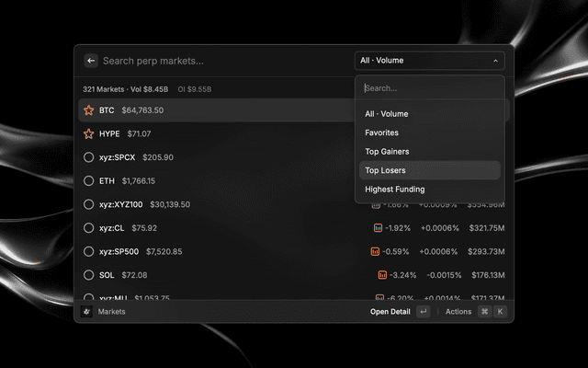The image size is (588, 368).
Task: Click the Search perp markets field
Action: 225,61
